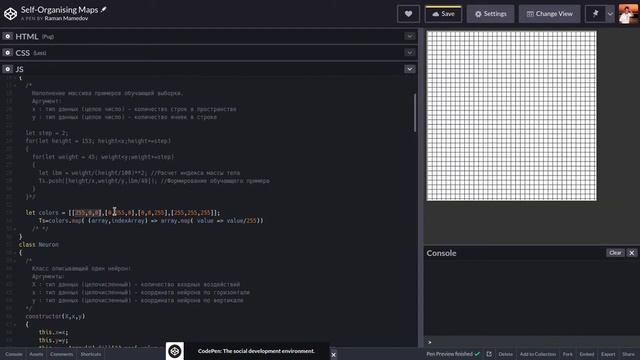Click the 'let colors' line in JS editor

(122, 213)
